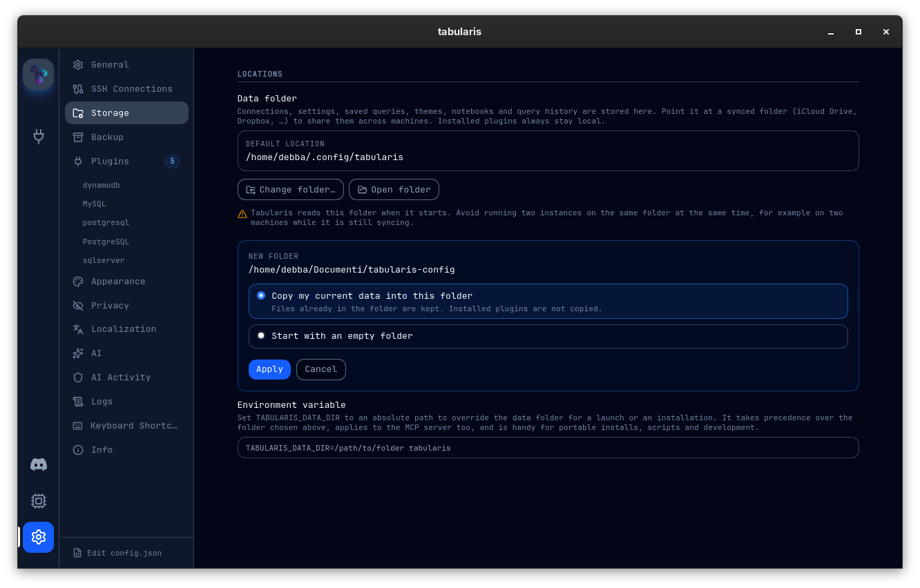The height and width of the screenshot is (588, 920).
Task: Minimize the tabularis window
Action: click(x=831, y=32)
